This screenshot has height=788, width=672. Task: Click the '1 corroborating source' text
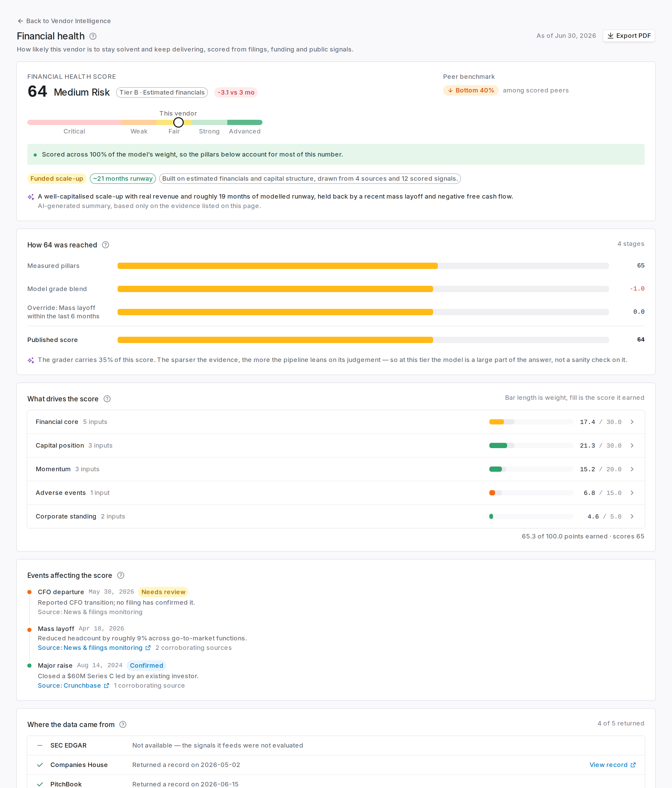point(149,685)
